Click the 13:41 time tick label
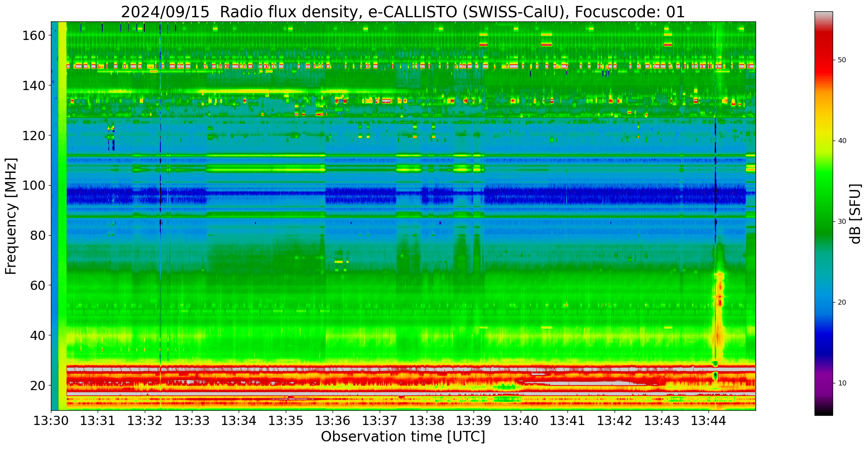Screen dimensions: 868x449 [567, 420]
